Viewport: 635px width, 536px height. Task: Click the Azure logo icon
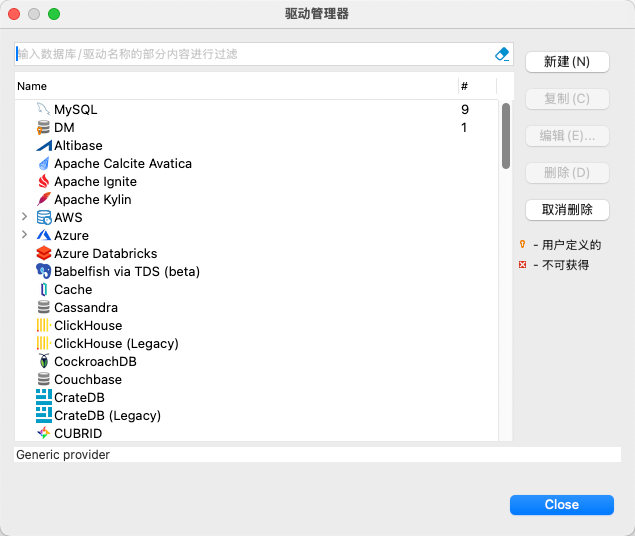click(x=43, y=235)
